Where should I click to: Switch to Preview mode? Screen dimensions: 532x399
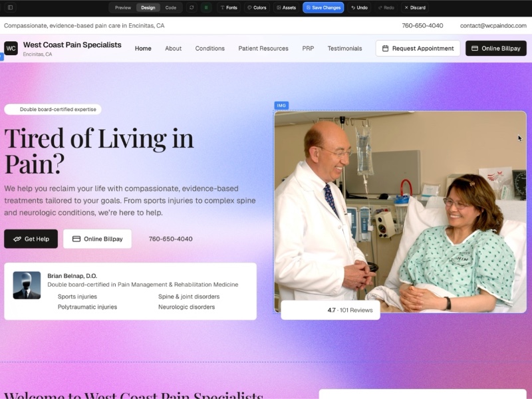pos(122,7)
